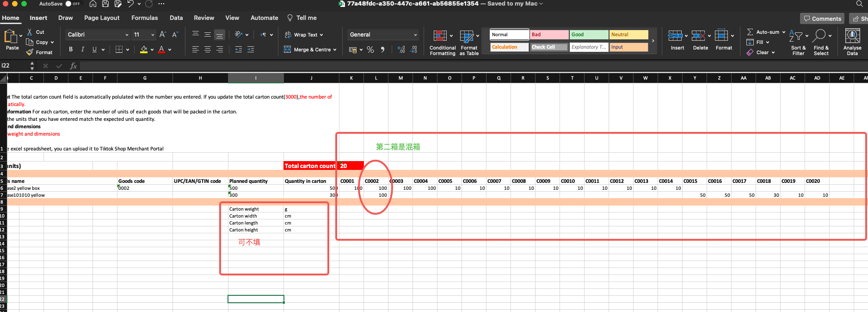This screenshot has width=868, height=312.
Task: Expand the Merge & Centre dropdown arrow
Action: pos(334,50)
